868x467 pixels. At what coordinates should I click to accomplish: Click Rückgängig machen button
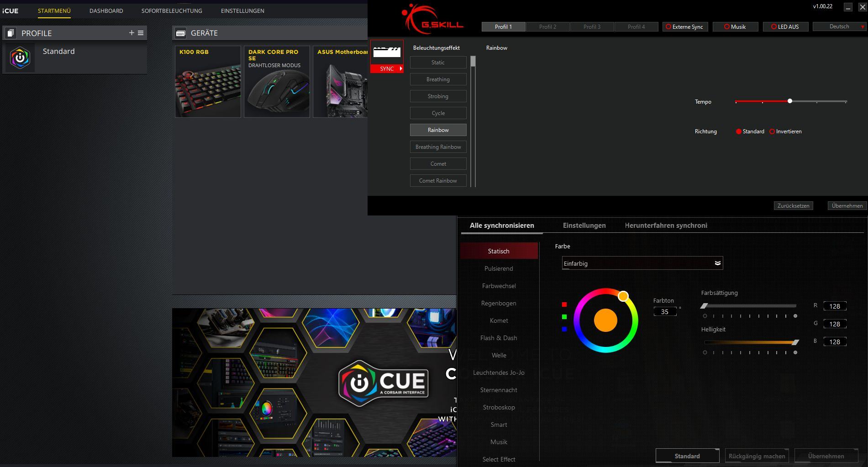pos(757,456)
